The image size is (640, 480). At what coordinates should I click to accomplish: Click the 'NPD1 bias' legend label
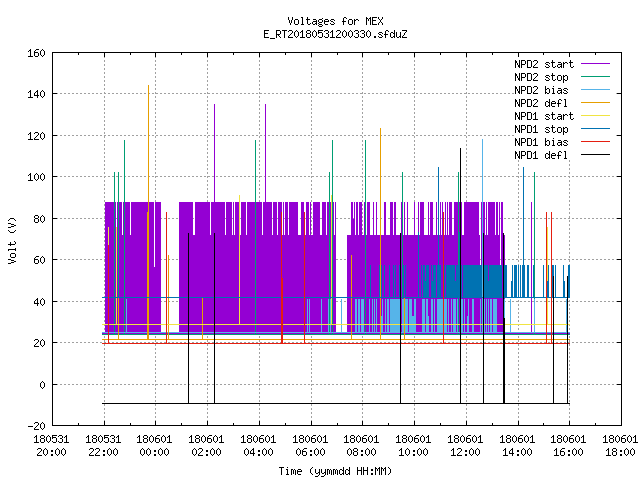541,142
